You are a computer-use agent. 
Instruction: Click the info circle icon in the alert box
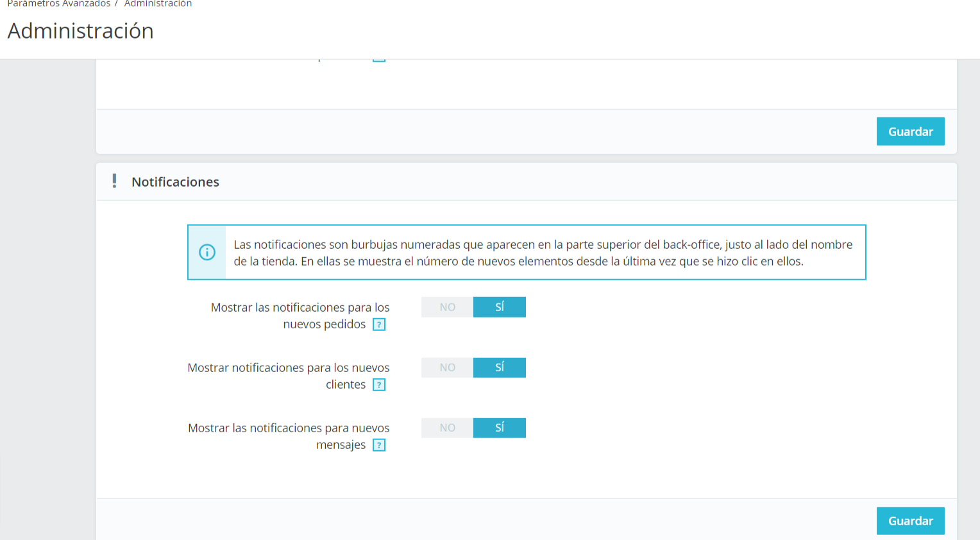207,252
